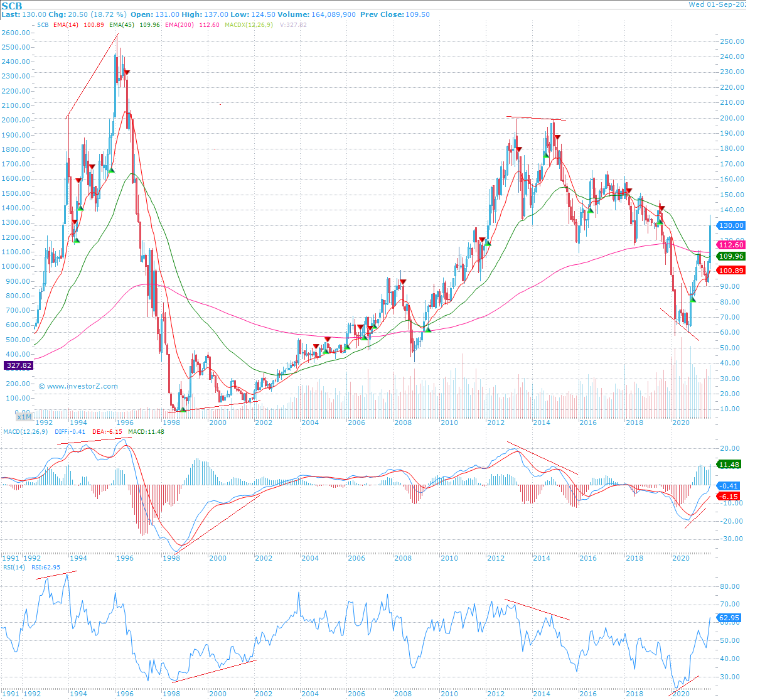Click the pink 112.60 badge on right axis
This screenshot has height=700, width=760.
[731, 245]
